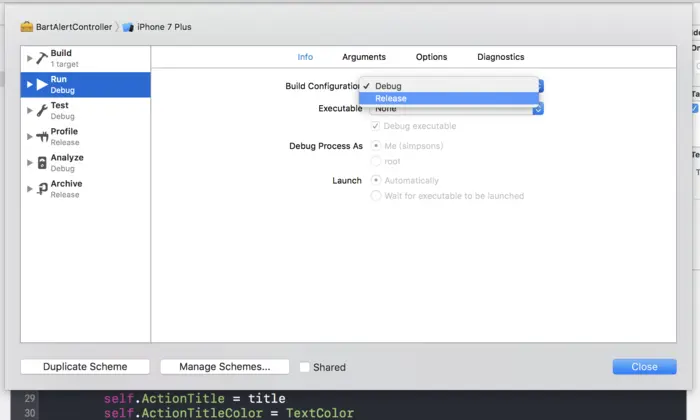The width and height of the screenshot is (700, 420).
Task: Switch to the Arguments tab
Action: (x=364, y=57)
